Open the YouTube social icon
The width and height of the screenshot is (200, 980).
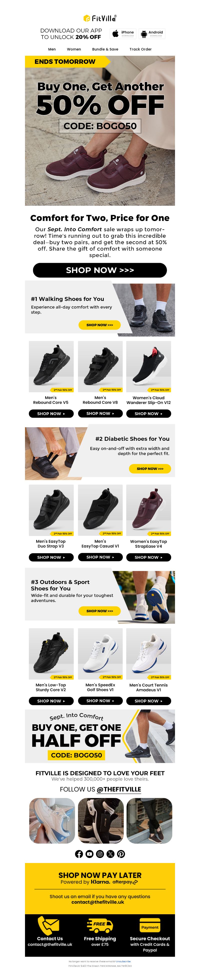[x=89, y=854]
